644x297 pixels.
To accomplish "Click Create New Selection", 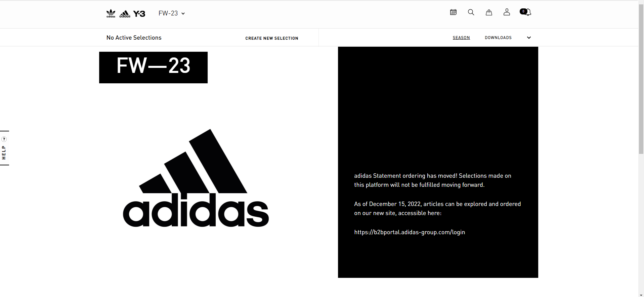I will tap(271, 38).
